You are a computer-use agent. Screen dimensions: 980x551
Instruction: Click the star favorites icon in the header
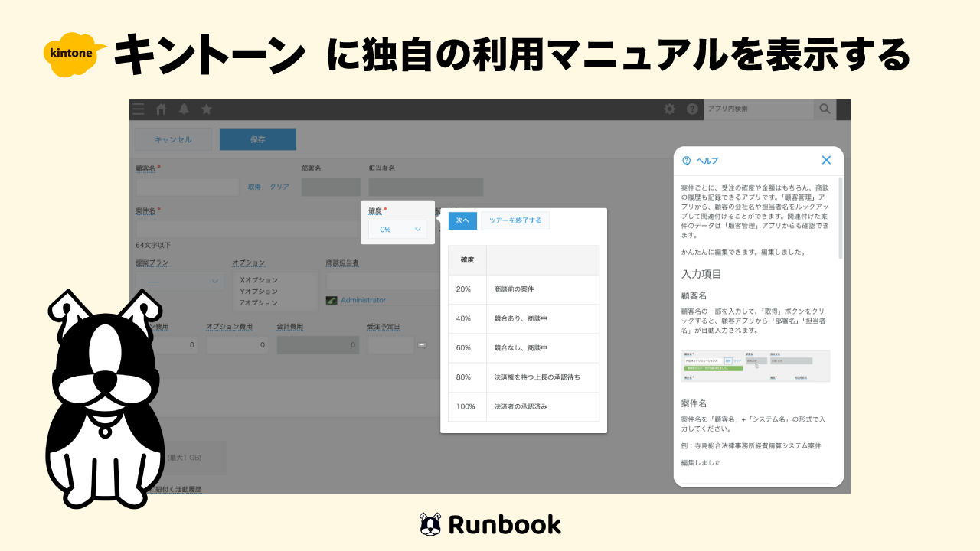tap(205, 109)
